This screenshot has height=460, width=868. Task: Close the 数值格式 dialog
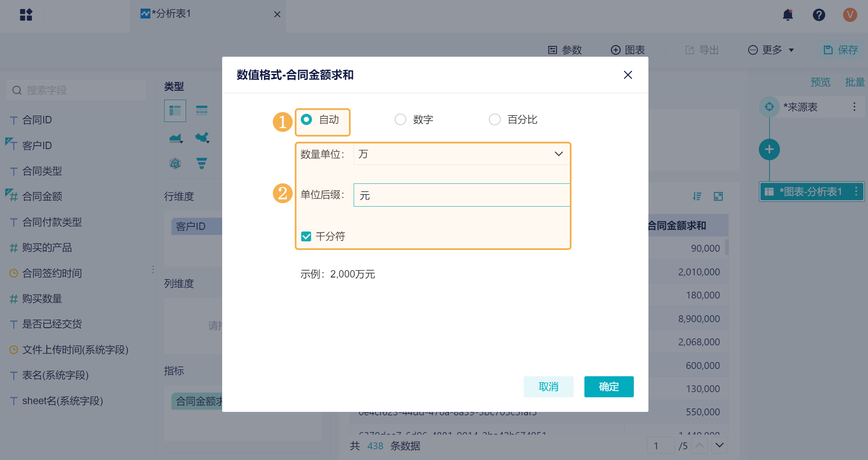click(628, 75)
